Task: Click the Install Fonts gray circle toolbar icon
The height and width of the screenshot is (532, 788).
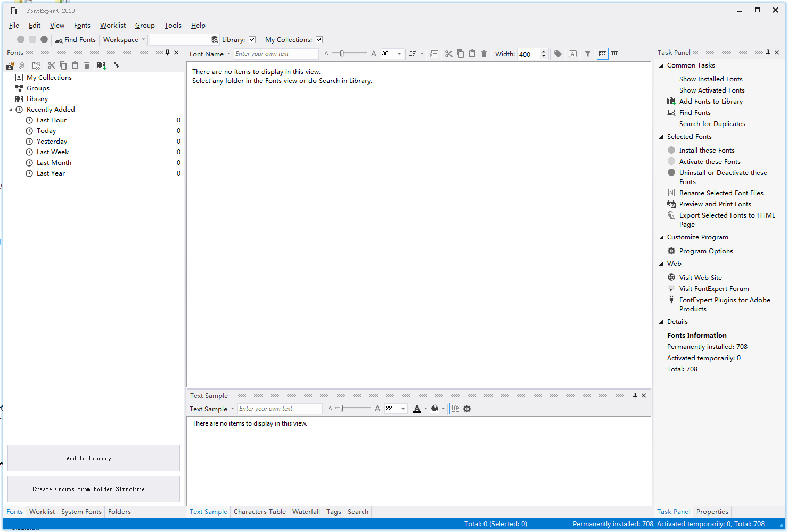Action: pyautogui.click(x=21, y=39)
